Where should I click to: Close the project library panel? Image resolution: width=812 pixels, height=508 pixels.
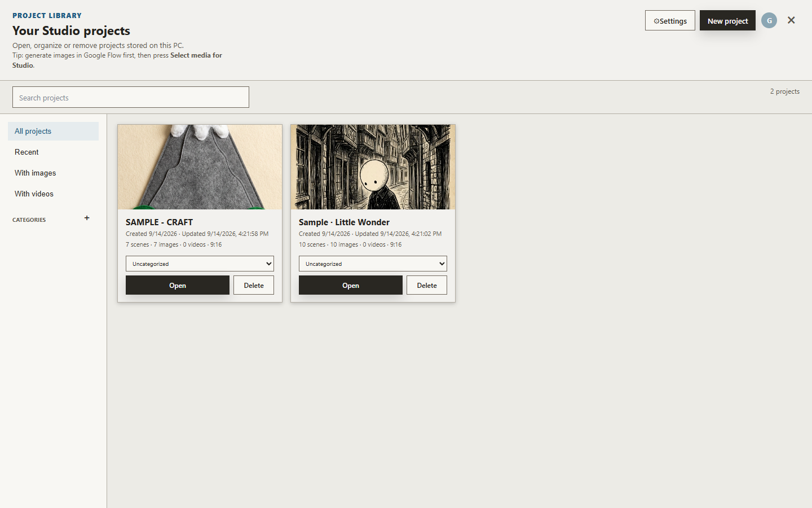pos(791,20)
